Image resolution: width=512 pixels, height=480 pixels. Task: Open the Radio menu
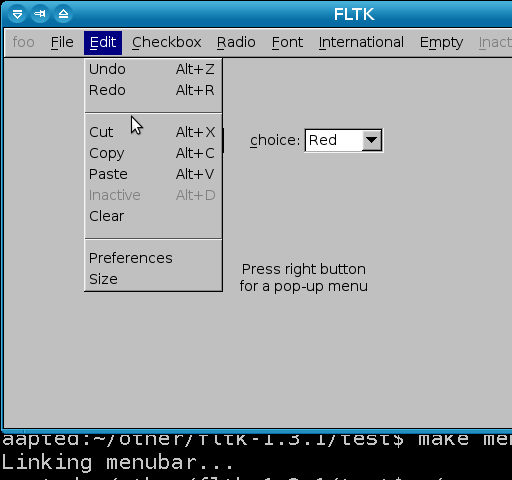pos(236,43)
